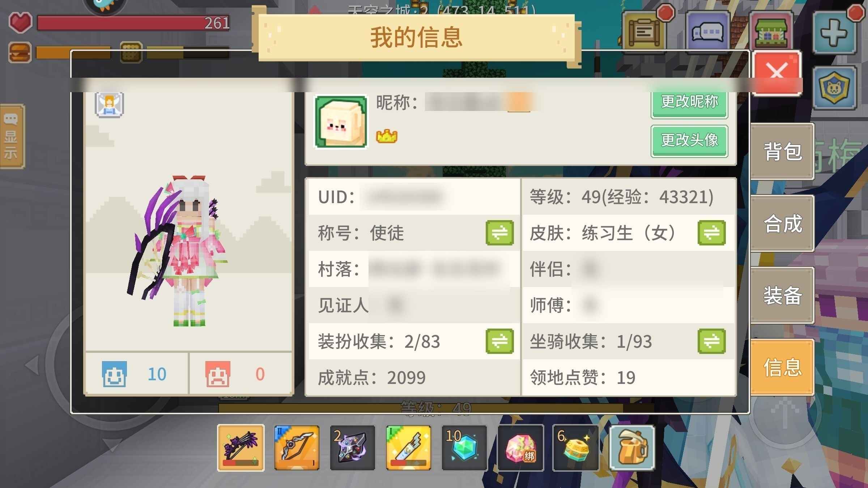This screenshot has width=868, height=488.
Task: Open the backpack icon in hotbar
Action: pyautogui.click(x=632, y=448)
